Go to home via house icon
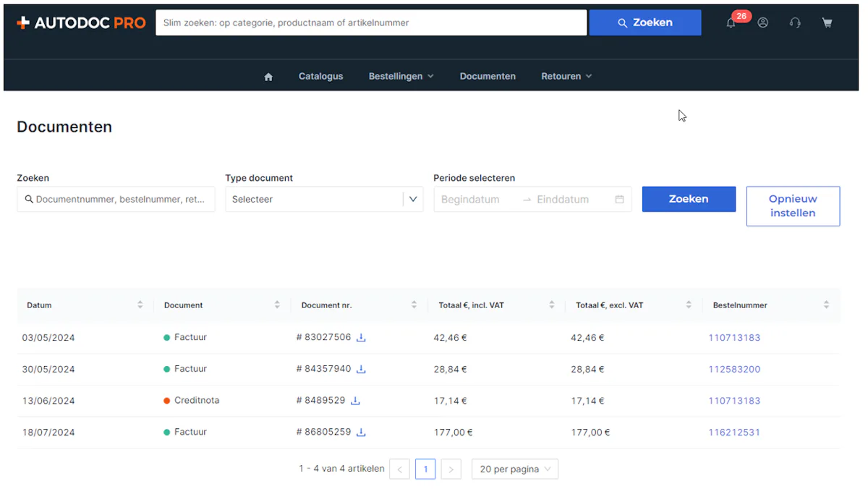The height and width of the screenshot is (489, 868). coord(268,76)
